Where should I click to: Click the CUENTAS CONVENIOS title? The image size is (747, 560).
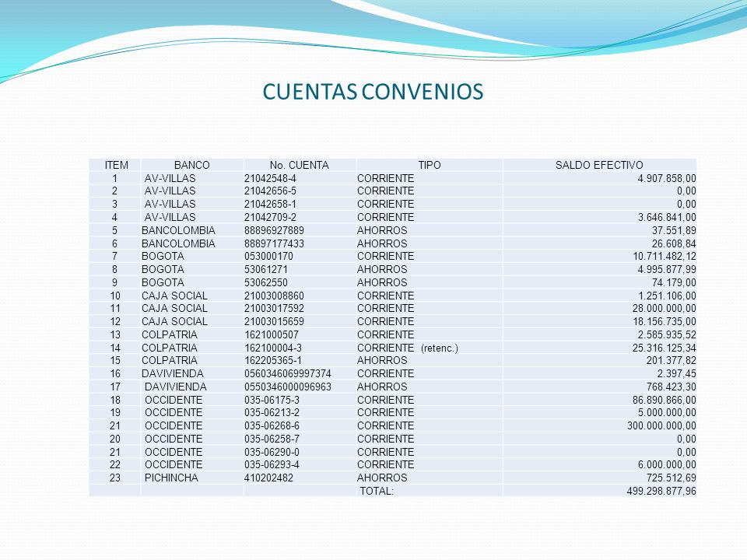click(x=373, y=92)
